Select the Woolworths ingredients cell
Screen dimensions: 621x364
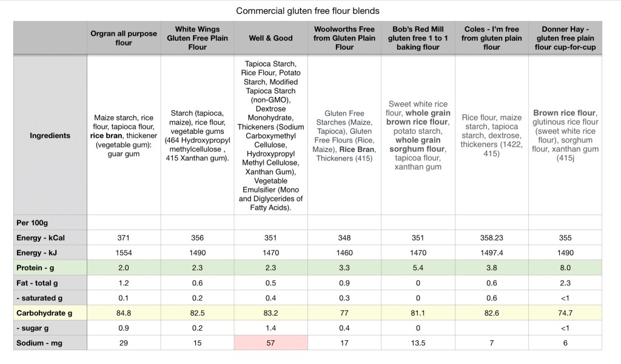click(344, 136)
